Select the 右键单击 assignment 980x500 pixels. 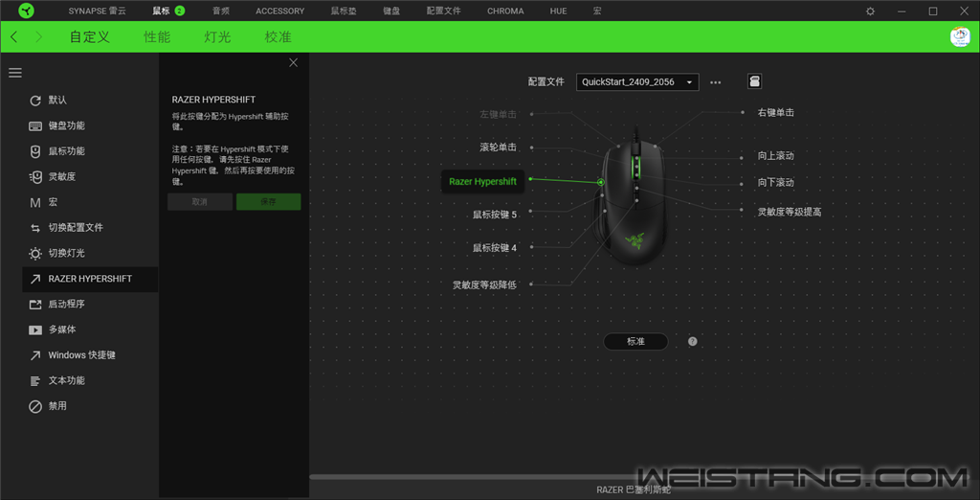(775, 113)
